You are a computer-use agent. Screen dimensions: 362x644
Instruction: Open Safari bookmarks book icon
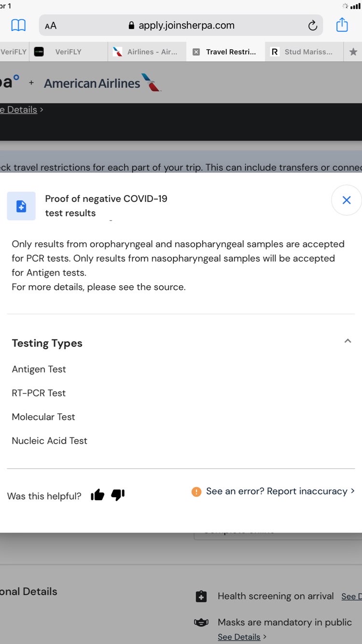[x=18, y=25]
